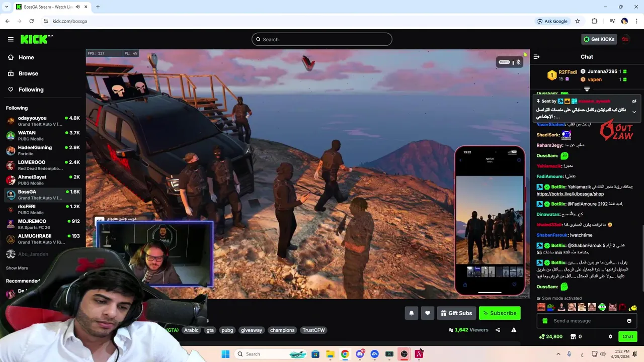The image size is (644, 362).
Task: Toggle following with the heart button
Action: pyautogui.click(x=427, y=313)
